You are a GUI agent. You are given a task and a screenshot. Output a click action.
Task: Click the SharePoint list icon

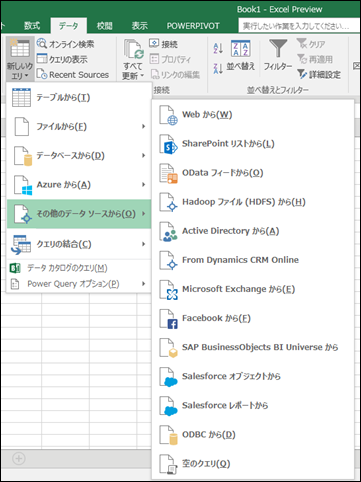(x=168, y=144)
